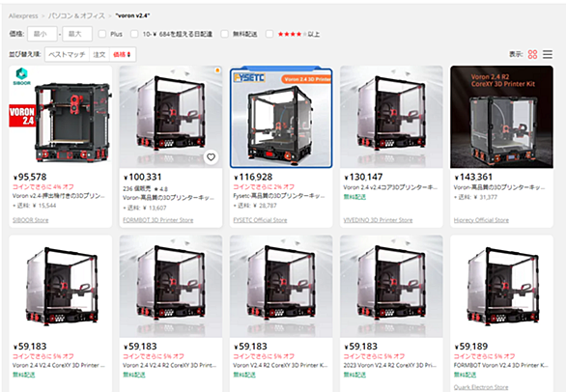566x392 pixels.
Task: Focus the maximum price (最大) field
Action: (77, 34)
